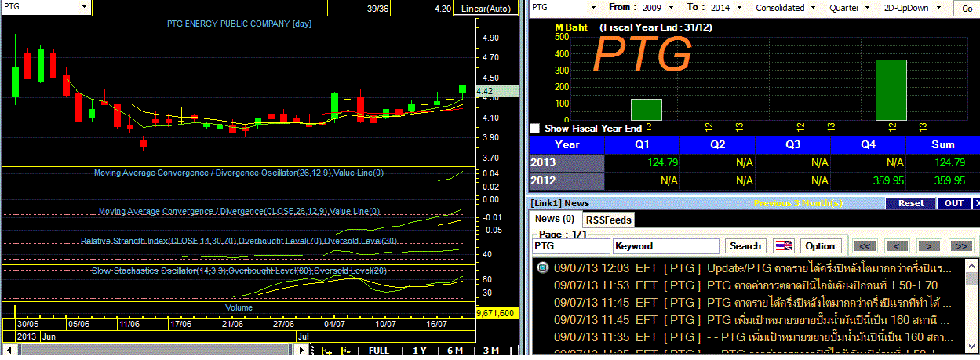
Task: Click the news Search button
Action: [x=745, y=245]
